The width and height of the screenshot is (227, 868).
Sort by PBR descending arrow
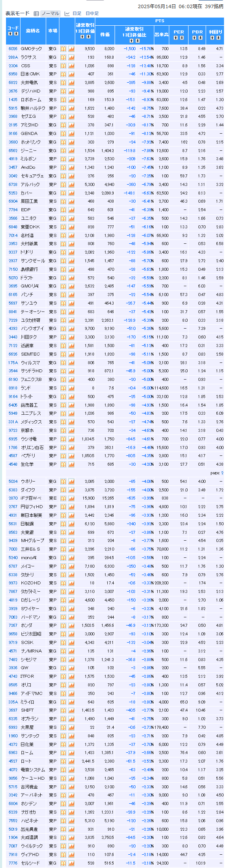200,38
